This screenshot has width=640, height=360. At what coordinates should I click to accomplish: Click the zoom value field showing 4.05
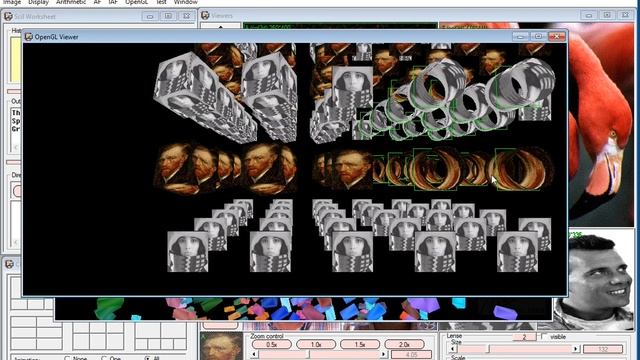pyautogui.click(x=410, y=355)
